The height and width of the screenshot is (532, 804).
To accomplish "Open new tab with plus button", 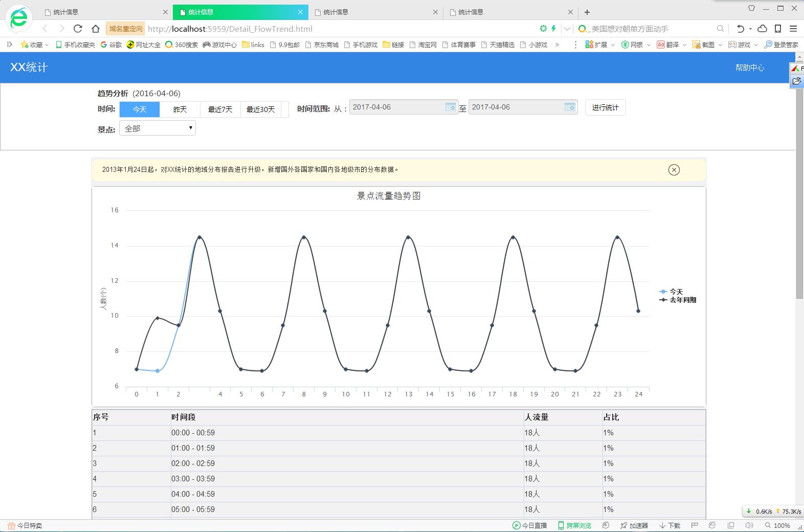I will (x=587, y=12).
